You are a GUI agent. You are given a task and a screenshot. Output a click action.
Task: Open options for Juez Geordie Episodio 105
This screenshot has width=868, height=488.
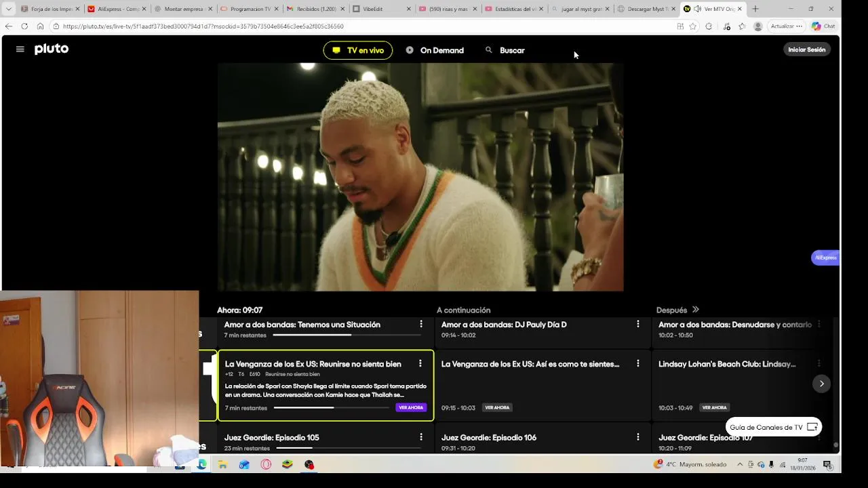(421, 437)
